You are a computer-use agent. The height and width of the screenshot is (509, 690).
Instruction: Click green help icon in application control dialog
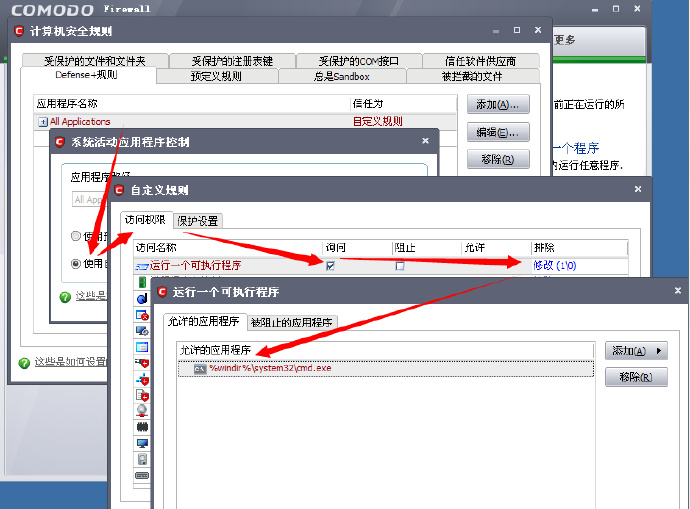coord(65,297)
